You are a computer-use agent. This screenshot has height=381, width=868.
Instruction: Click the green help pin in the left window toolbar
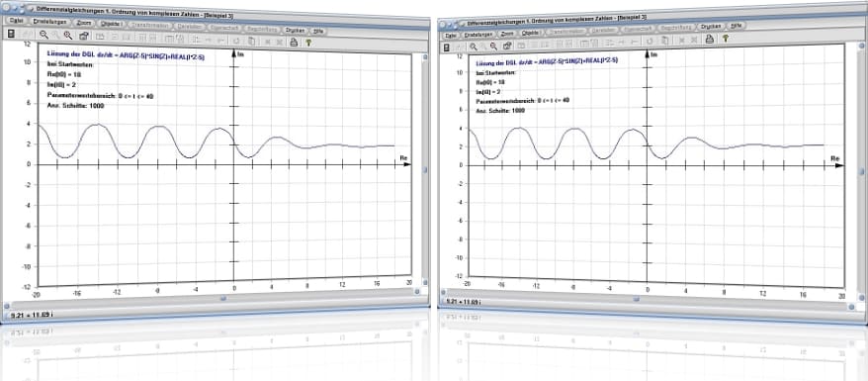(308, 43)
